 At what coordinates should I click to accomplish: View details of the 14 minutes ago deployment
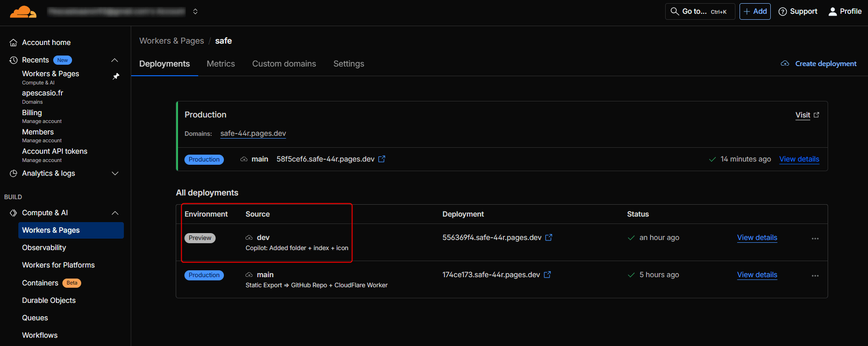[799, 159]
